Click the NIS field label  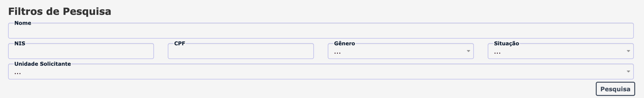20,43
